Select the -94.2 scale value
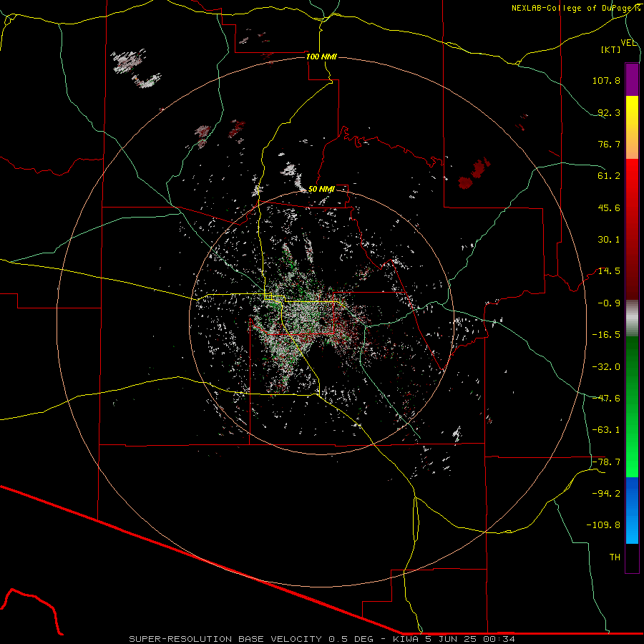Screen dimensions: 644x644 [x=606, y=494]
